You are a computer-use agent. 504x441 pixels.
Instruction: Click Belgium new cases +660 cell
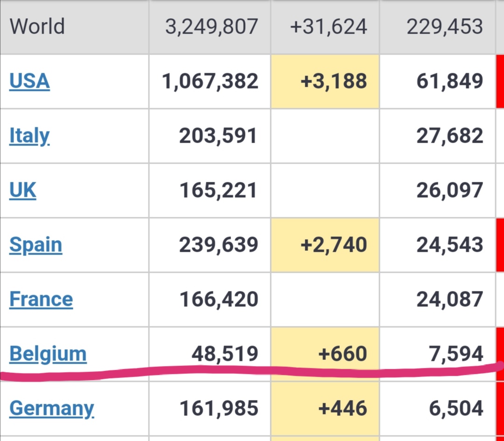click(x=342, y=354)
